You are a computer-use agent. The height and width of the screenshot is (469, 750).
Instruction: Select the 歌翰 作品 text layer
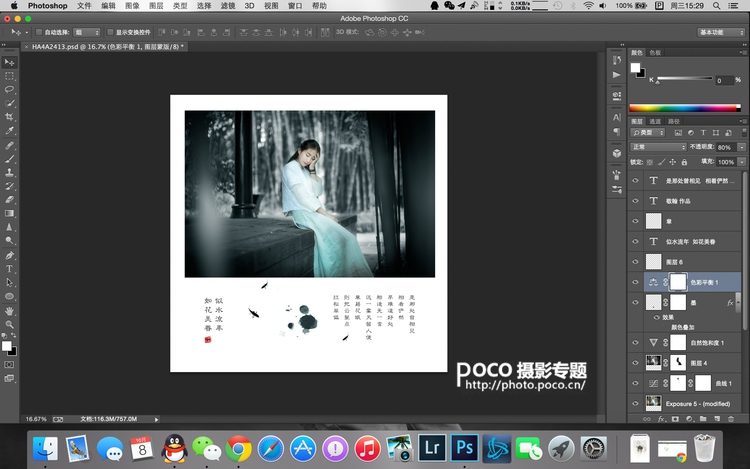(692, 201)
